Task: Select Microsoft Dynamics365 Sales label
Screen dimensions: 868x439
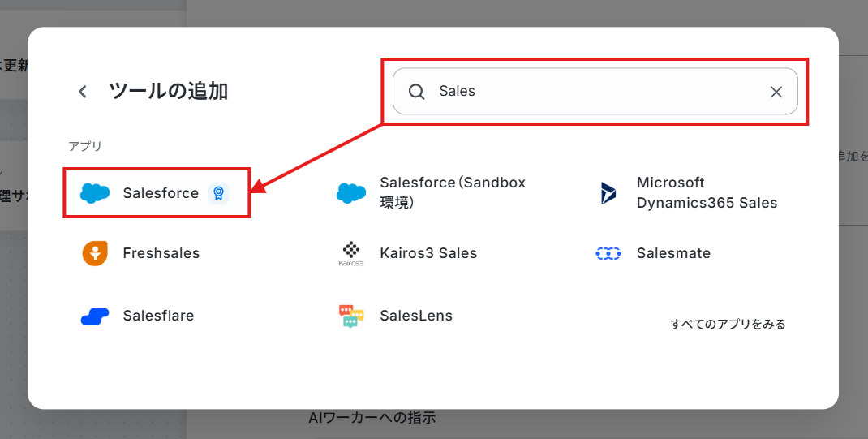Action: (707, 192)
